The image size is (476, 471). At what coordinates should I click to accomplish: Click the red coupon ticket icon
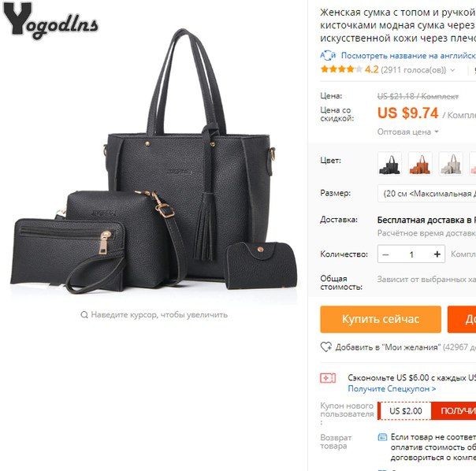(328, 378)
